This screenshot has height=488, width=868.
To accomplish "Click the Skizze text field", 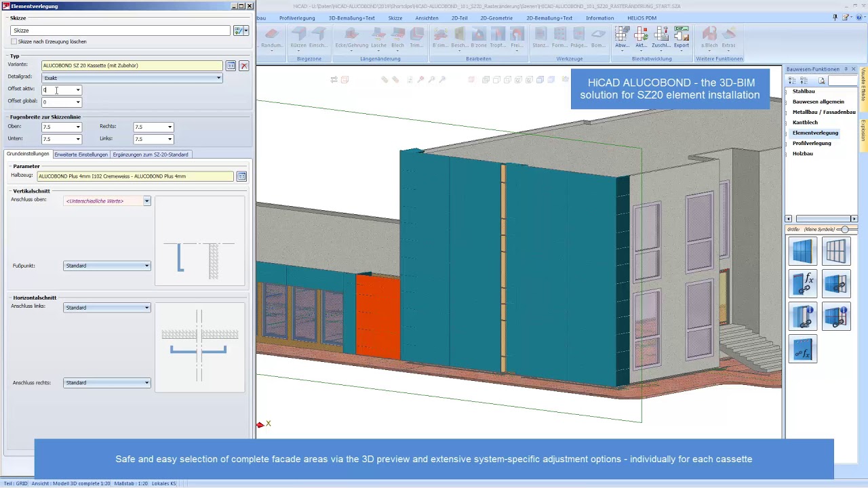I will (x=121, y=30).
